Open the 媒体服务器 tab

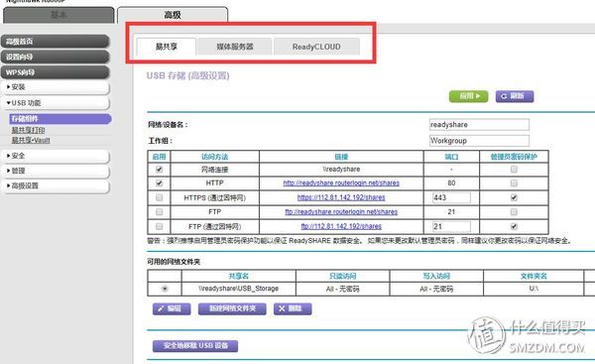click(x=234, y=47)
